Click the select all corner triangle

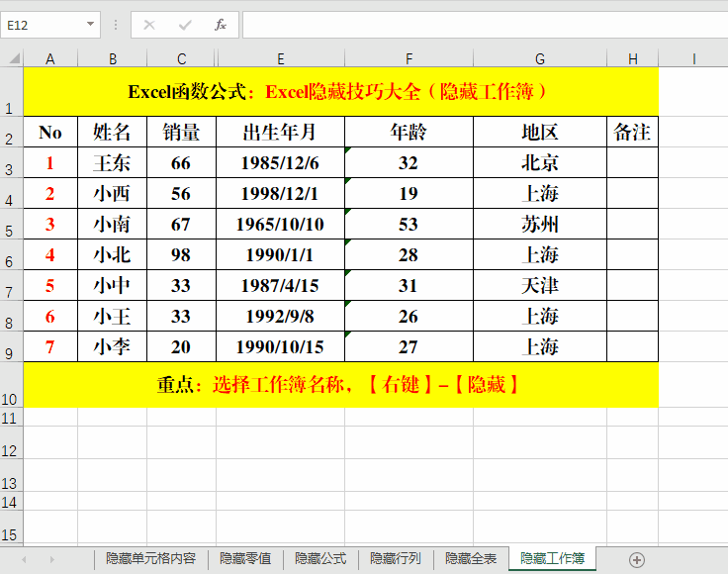pyautogui.click(x=14, y=58)
